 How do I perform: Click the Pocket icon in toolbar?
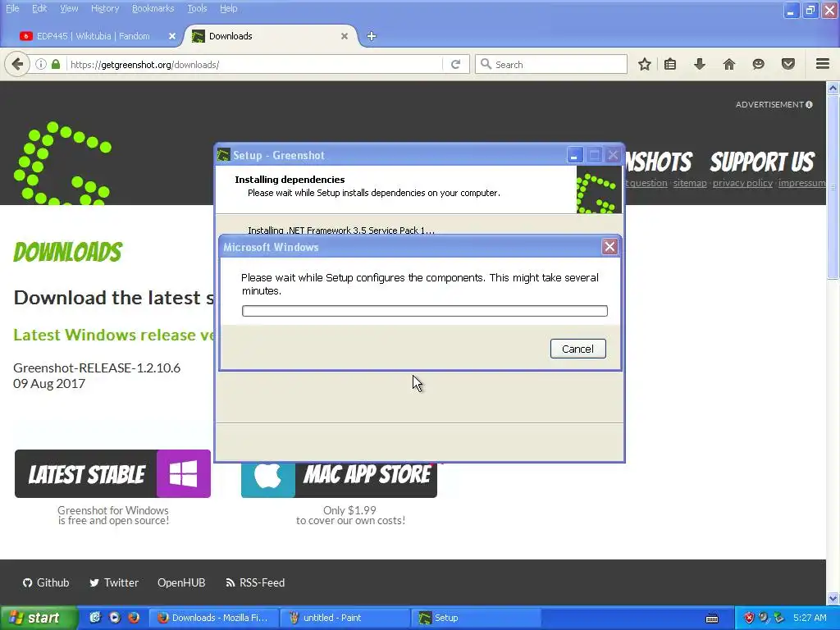[x=788, y=64]
